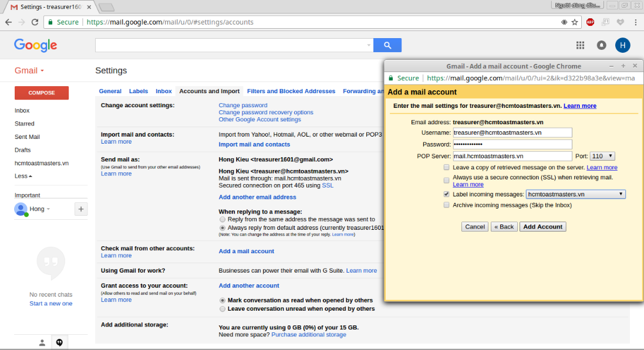Switch to the Inbox settings tab

(163, 91)
